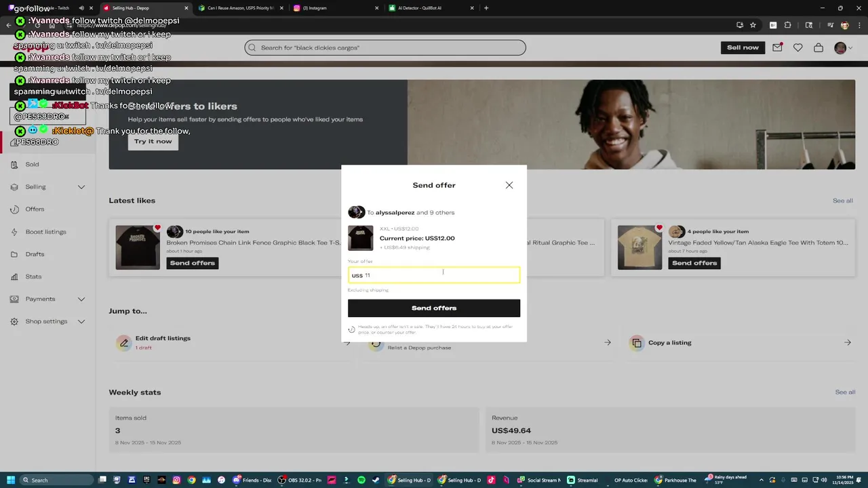Open Friends - Discord from the taskbar
868x488 pixels.
coord(252,480)
